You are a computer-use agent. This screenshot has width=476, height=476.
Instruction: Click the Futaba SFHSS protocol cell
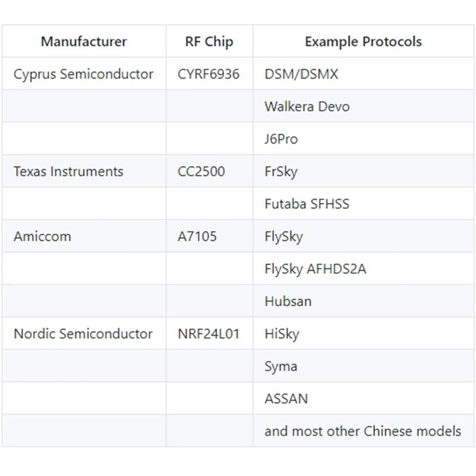tap(307, 204)
